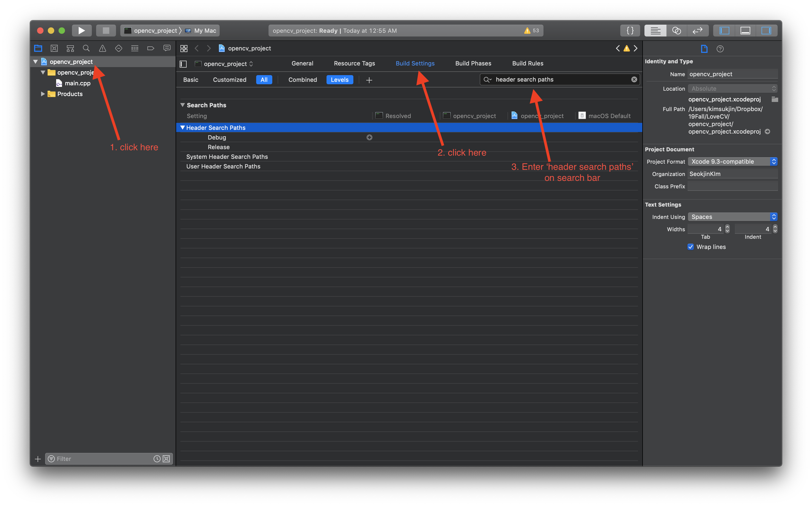Image resolution: width=812 pixels, height=506 pixels.
Task: Open the Issue navigator warning icon
Action: pyautogui.click(x=103, y=49)
